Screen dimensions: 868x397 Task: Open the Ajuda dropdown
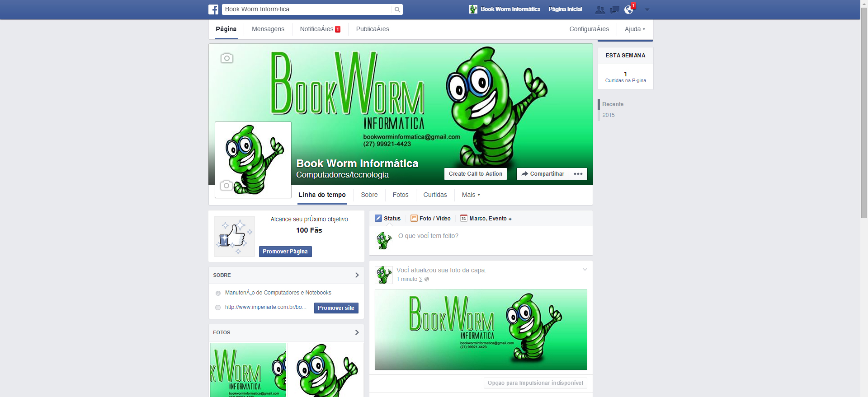(635, 29)
